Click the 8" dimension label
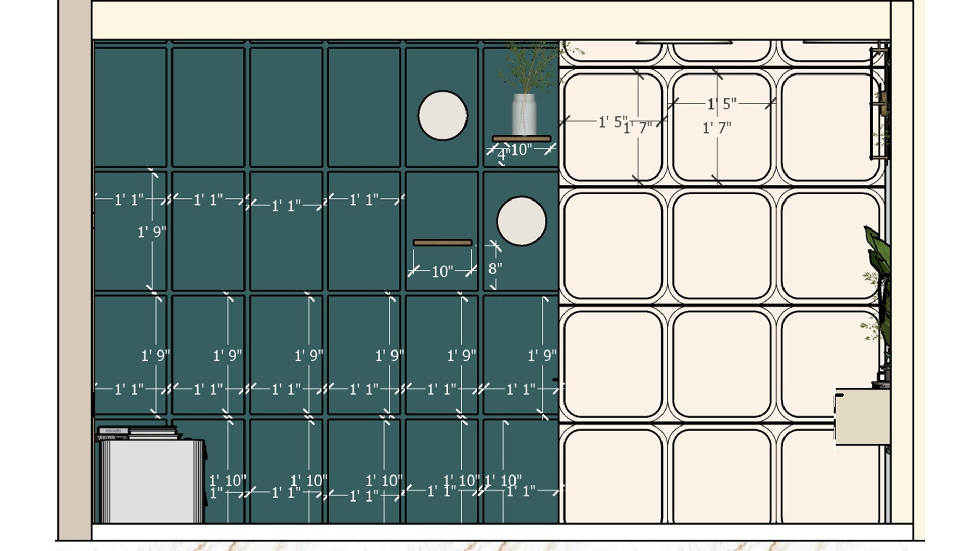This screenshot has height=551, width=980. coord(495,269)
